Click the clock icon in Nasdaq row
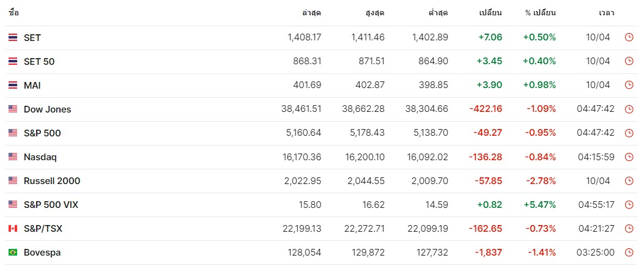The width and height of the screenshot is (644, 266). 629,157
